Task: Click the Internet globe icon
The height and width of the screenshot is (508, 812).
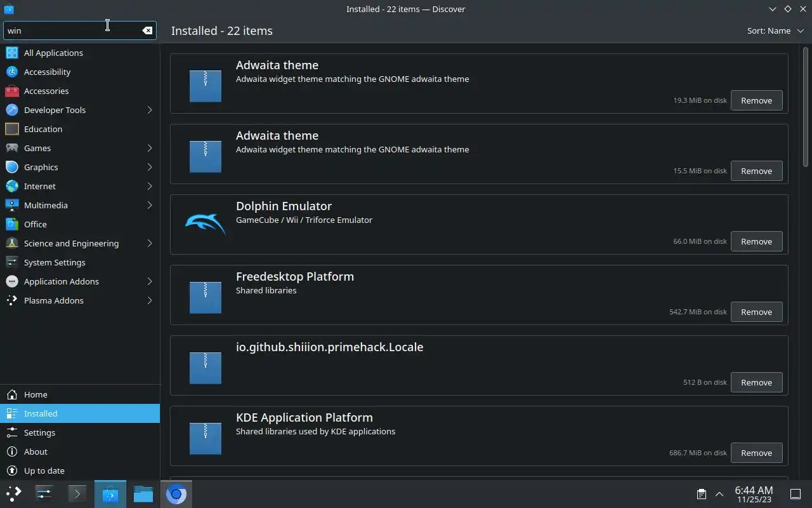Action: (x=12, y=186)
